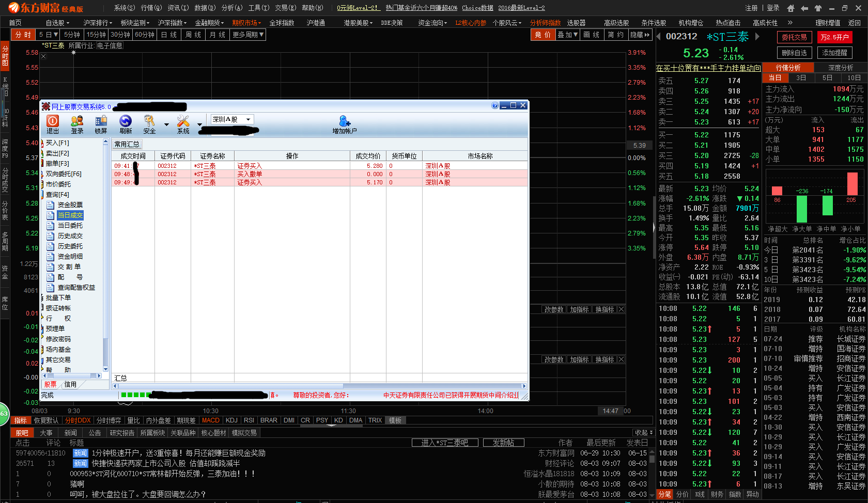The width and height of the screenshot is (868, 503).
Task: Click the 常用汇总 tab button
Action: point(127,144)
